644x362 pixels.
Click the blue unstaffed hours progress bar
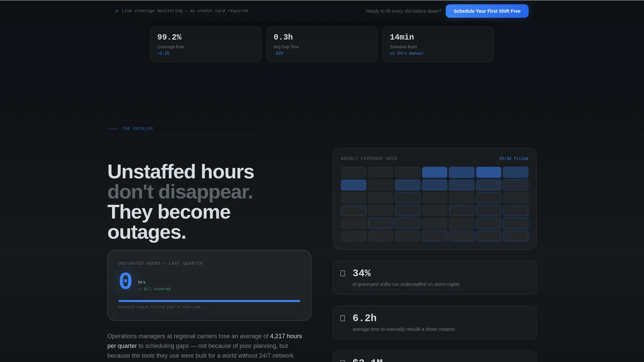[x=209, y=301]
